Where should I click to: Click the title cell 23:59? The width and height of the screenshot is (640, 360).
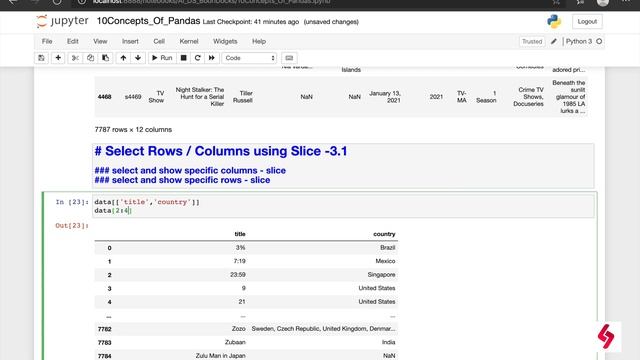tap(238, 275)
